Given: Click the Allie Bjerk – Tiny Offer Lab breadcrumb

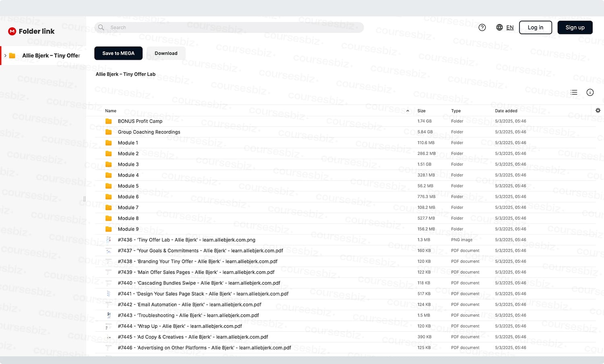Looking at the screenshot, I should (x=126, y=74).
